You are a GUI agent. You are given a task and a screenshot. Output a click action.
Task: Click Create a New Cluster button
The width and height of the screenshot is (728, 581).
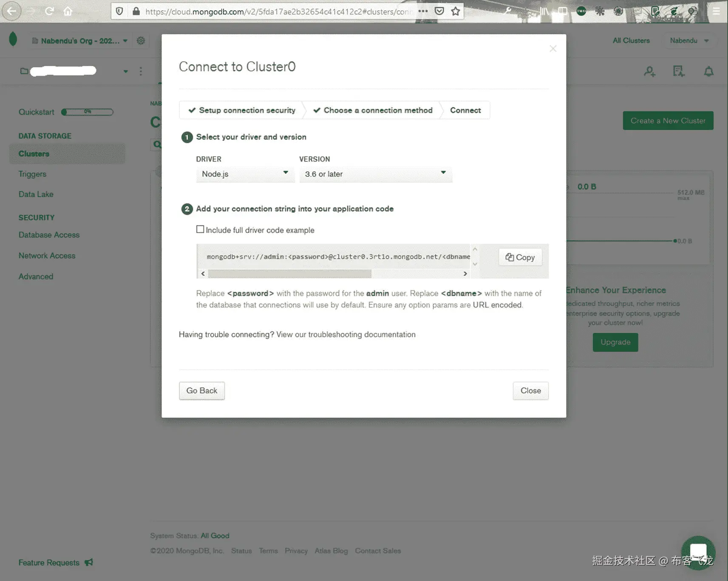[x=668, y=121]
